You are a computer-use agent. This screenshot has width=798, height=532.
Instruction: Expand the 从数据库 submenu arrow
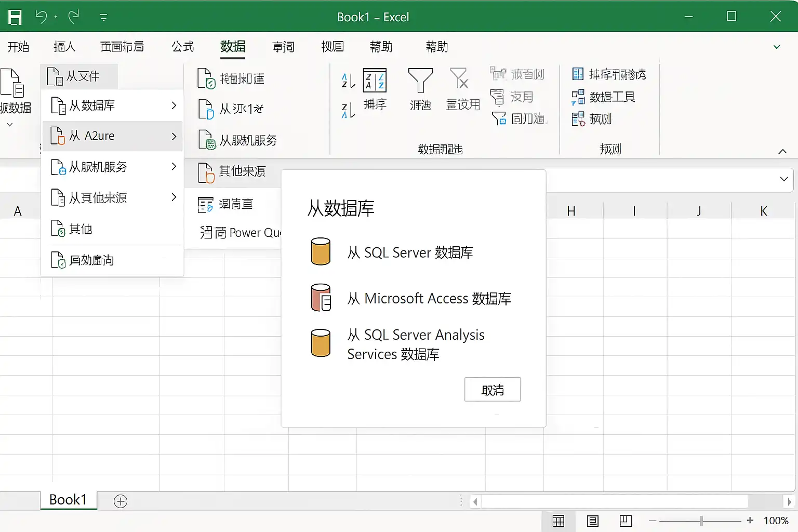(x=174, y=105)
